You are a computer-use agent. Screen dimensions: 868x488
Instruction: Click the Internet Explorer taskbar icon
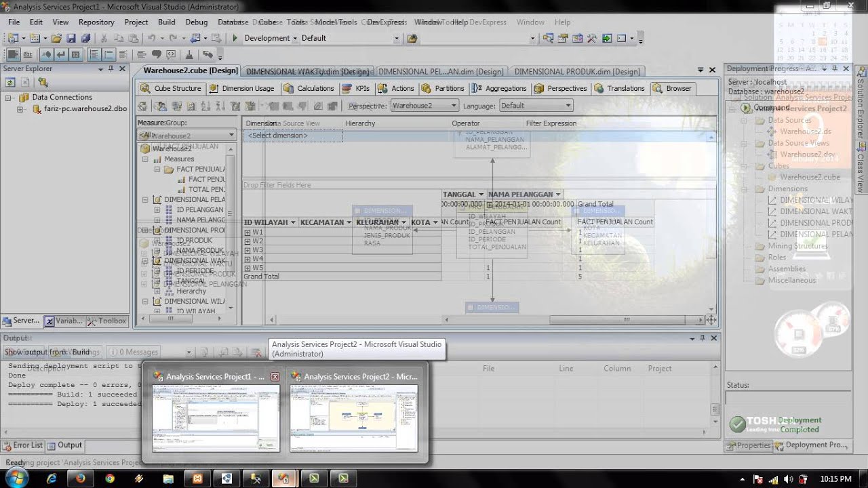(x=52, y=479)
